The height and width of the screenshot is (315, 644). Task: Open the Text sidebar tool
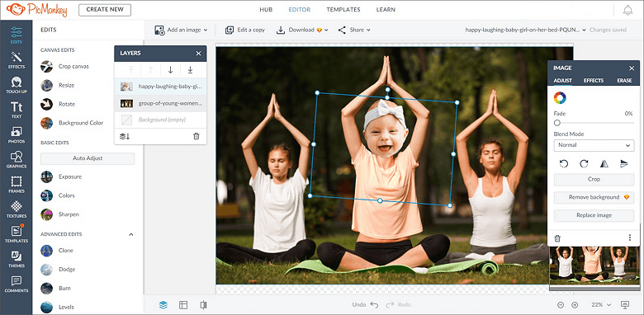17,110
